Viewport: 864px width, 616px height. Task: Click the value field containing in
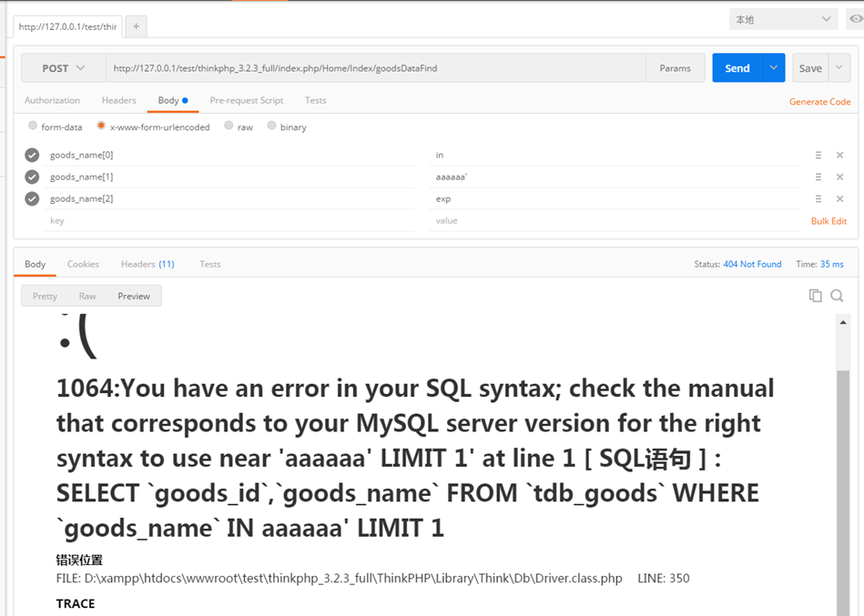(x=615, y=156)
